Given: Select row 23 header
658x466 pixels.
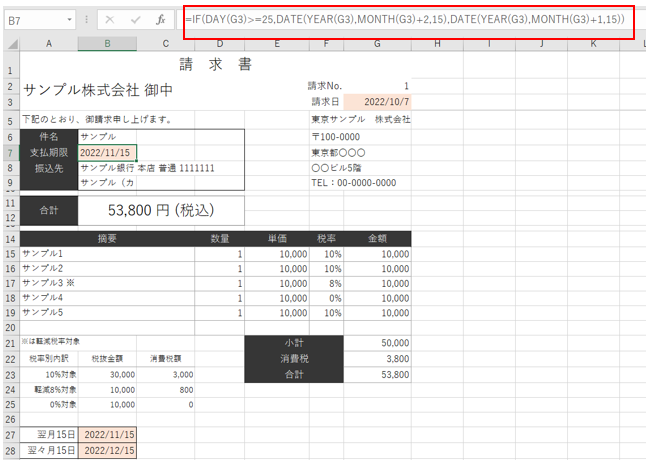Looking at the screenshot, I should [x=10, y=374].
